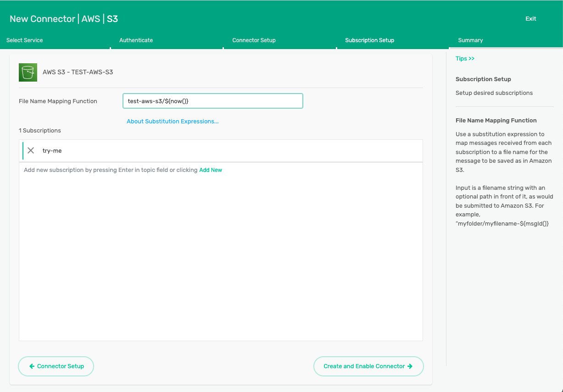The image size is (563, 392).
Task: Expand the Tips >> panel toggle
Action: [x=465, y=59]
